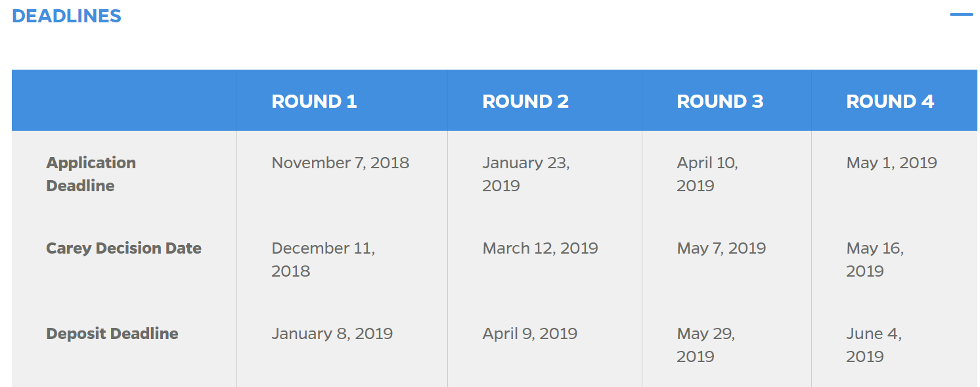Viewport: 980px width, 387px height.
Task: Click the April 10, 2019 application deadline
Action: coord(707,174)
